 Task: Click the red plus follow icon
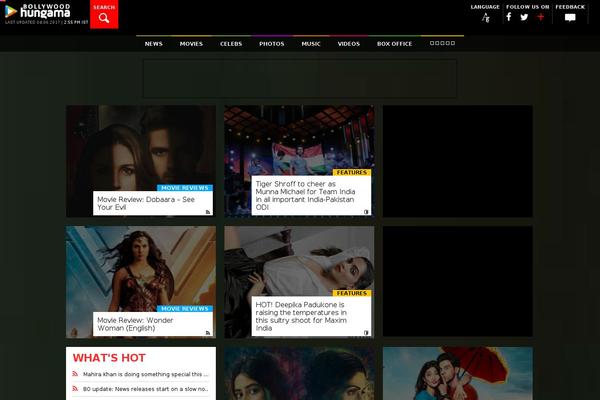click(540, 17)
